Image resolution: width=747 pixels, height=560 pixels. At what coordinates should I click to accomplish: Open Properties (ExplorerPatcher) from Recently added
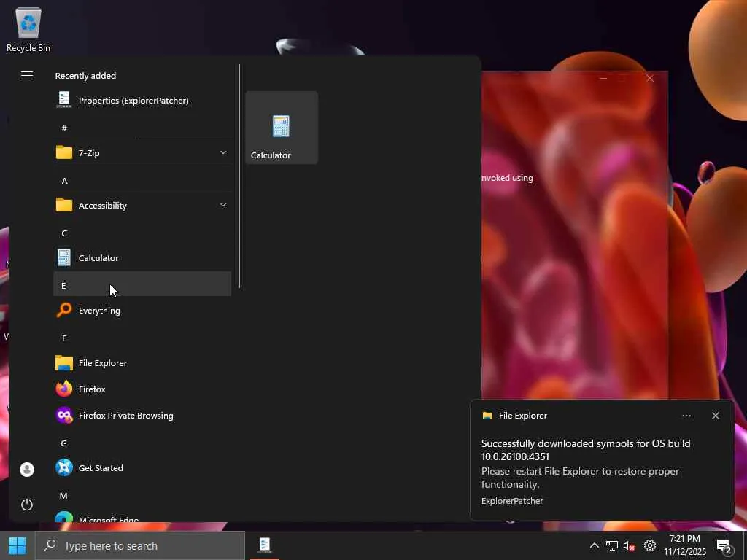tap(142, 101)
